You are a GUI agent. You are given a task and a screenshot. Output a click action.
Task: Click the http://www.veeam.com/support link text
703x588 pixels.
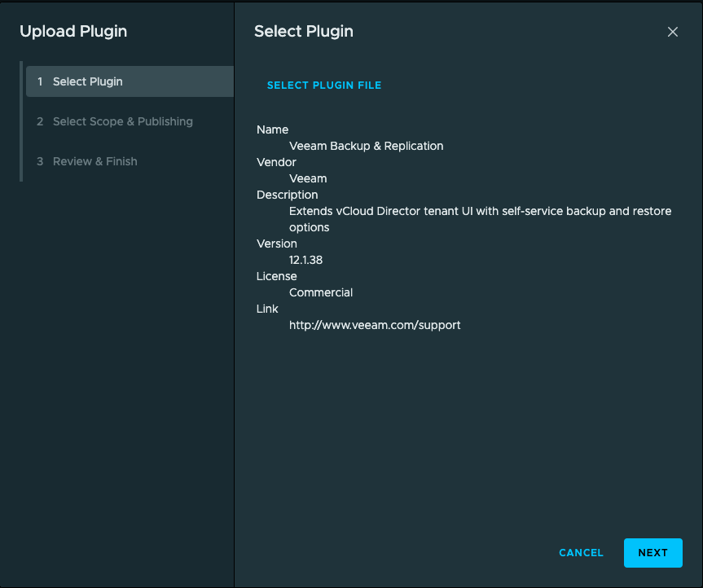(x=375, y=326)
